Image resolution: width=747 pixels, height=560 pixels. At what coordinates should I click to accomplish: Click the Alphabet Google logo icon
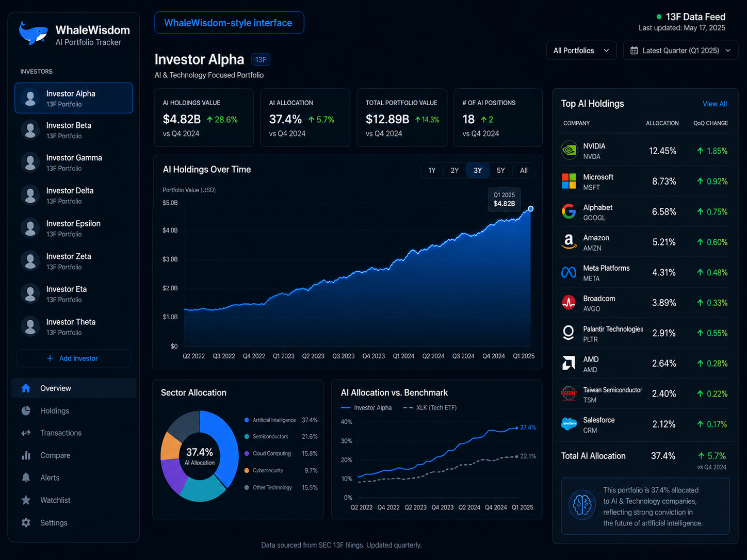(569, 211)
